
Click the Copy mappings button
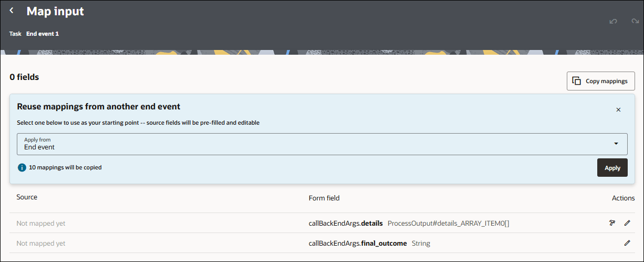point(601,81)
